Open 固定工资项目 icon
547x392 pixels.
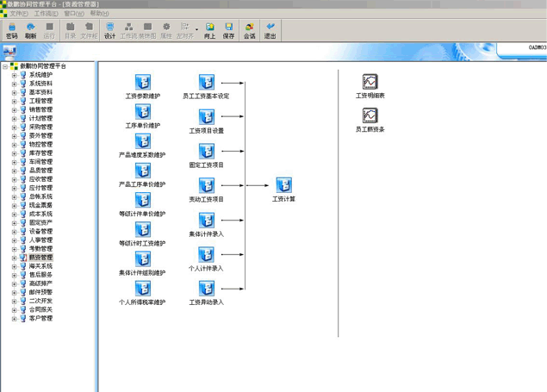click(x=207, y=151)
